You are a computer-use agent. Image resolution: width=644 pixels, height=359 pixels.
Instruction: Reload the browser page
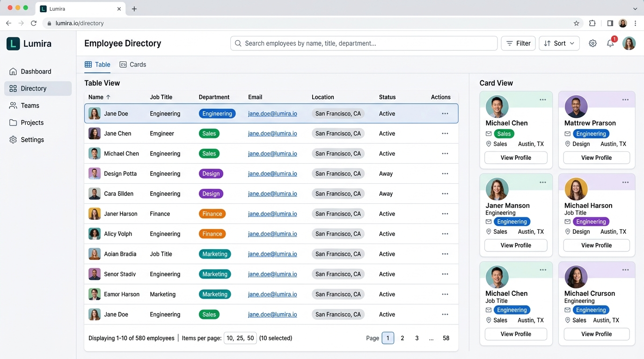click(x=34, y=23)
